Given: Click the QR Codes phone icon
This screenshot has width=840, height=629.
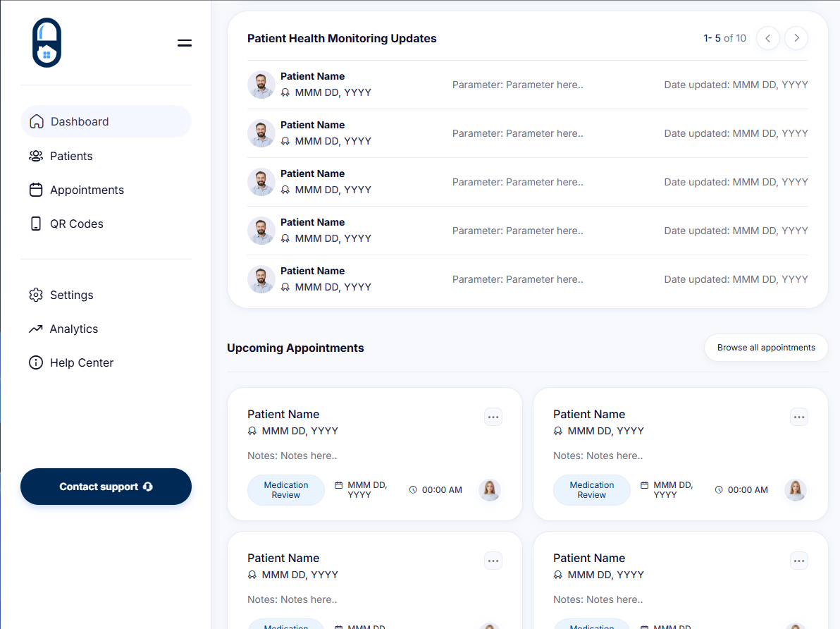Looking at the screenshot, I should click(36, 224).
